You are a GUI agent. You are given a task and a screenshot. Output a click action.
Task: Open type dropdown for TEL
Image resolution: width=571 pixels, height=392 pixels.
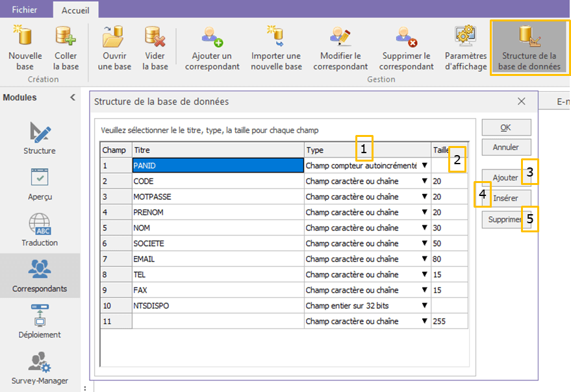[425, 275]
